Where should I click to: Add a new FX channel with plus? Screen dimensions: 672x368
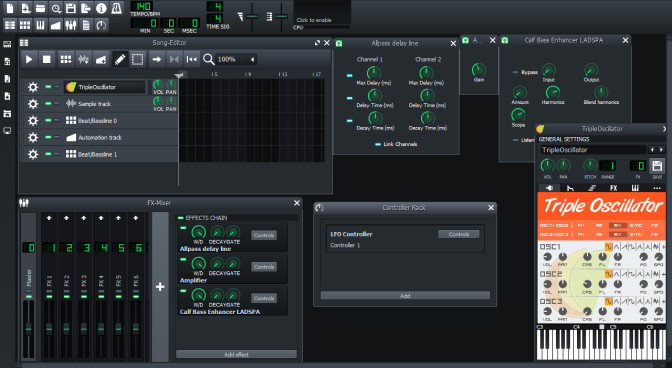(160, 287)
